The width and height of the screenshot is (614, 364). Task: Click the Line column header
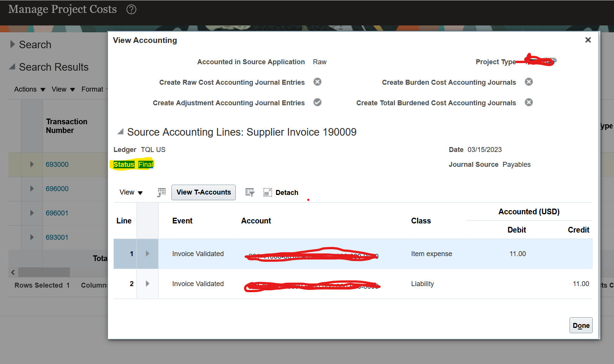pos(124,221)
